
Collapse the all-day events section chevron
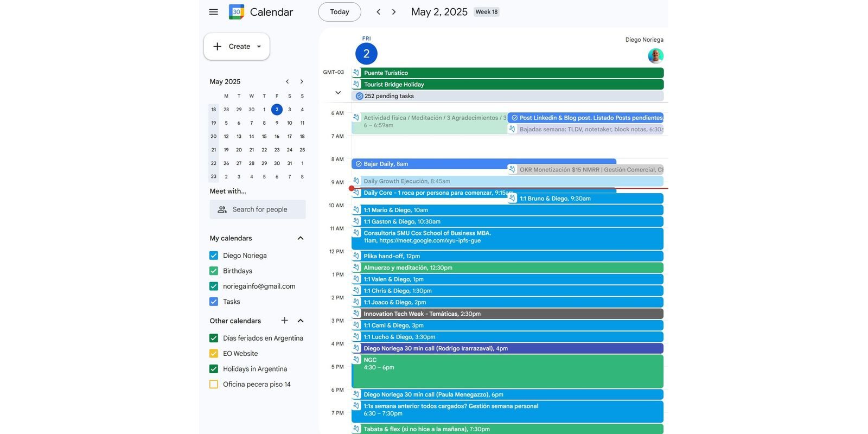[x=338, y=93]
